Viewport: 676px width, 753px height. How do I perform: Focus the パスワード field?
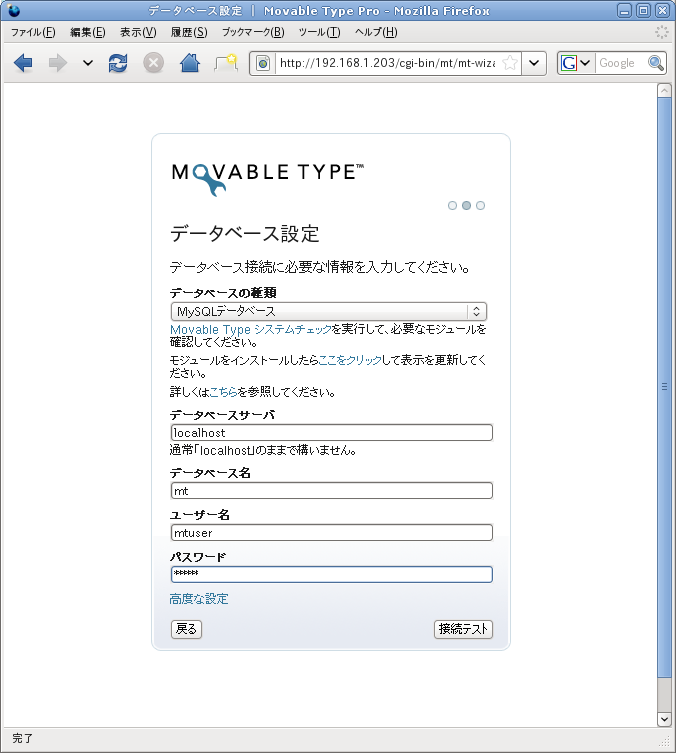pyautogui.click(x=332, y=574)
